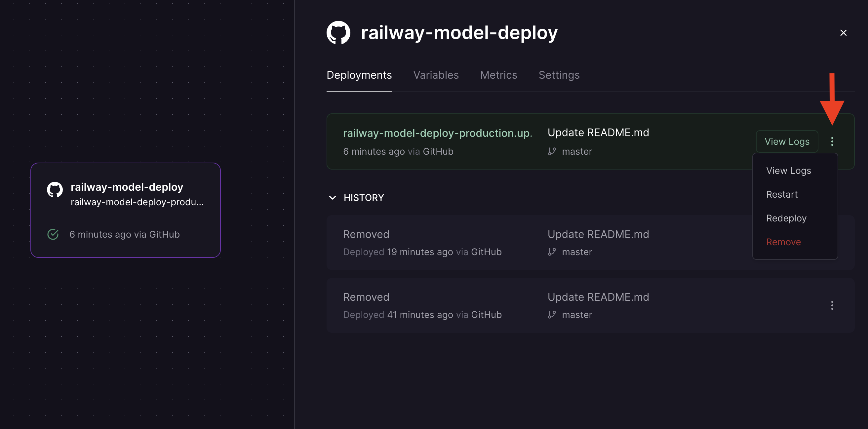Select Restart in the deployment menu
Screen dimensions: 868x429
pos(782,194)
